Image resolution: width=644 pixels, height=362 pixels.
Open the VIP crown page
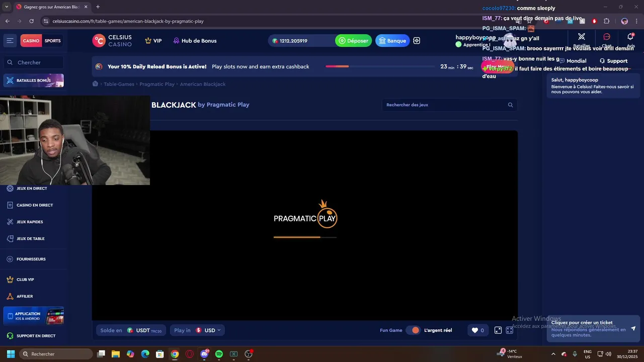click(x=153, y=41)
